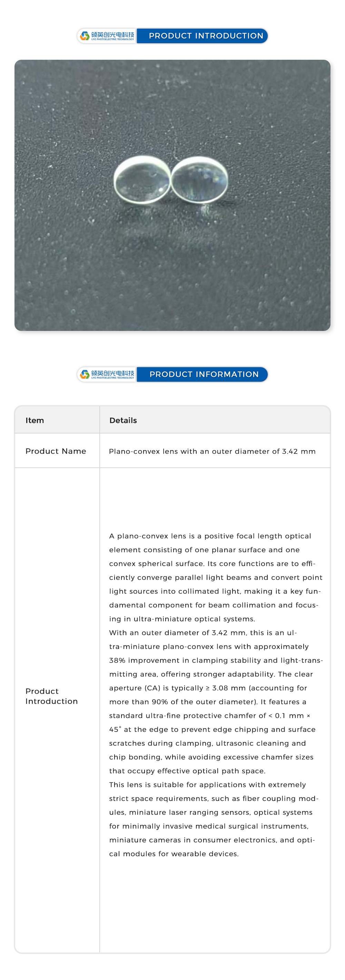Select the Product Name row label
The image size is (345, 980).
(56, 451)
